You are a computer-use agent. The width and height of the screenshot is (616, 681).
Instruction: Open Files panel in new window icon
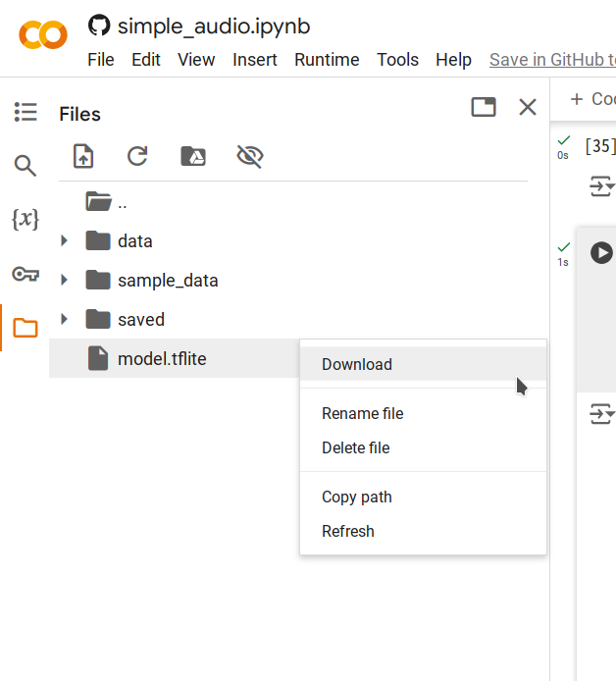[484, 107]
